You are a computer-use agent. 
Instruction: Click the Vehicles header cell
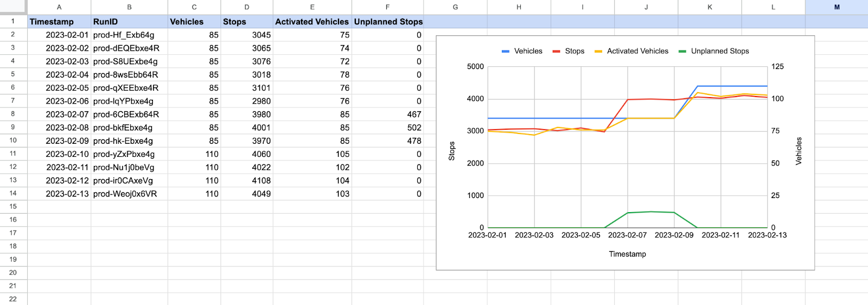[x=194, y=22]
